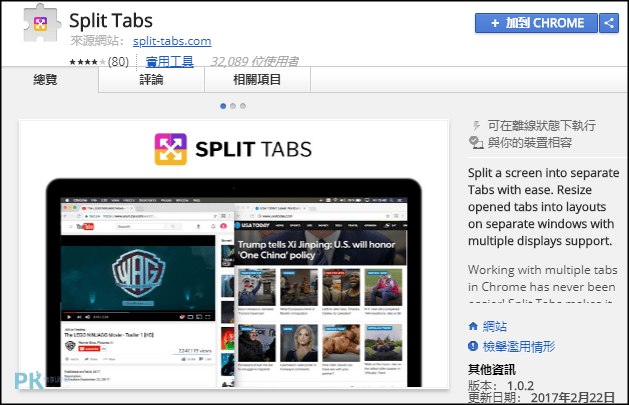
Task: Click the 32,089 位使用者 user count text
Action: coord(254,62)
